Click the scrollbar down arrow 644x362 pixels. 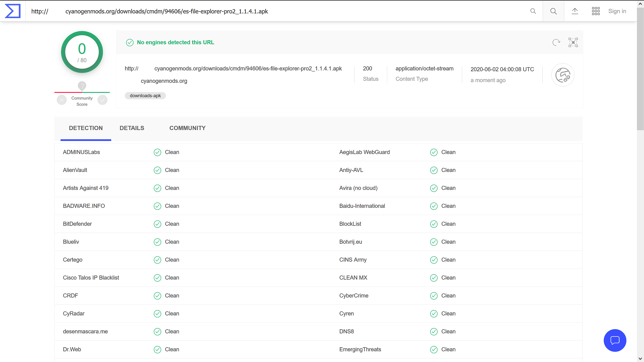point(640,359)
